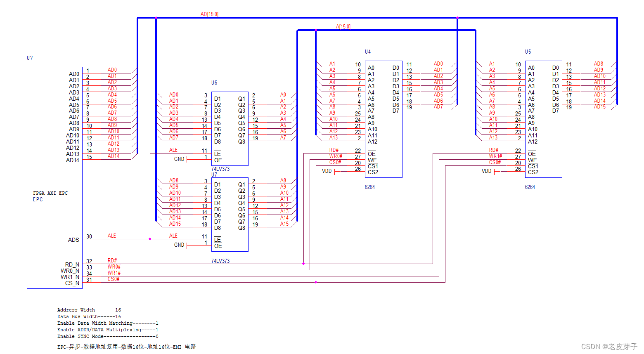This screenshot has height=354, width=644.
Task: Click the ADS pin name on the FPGA
Action: click(73, 240)
